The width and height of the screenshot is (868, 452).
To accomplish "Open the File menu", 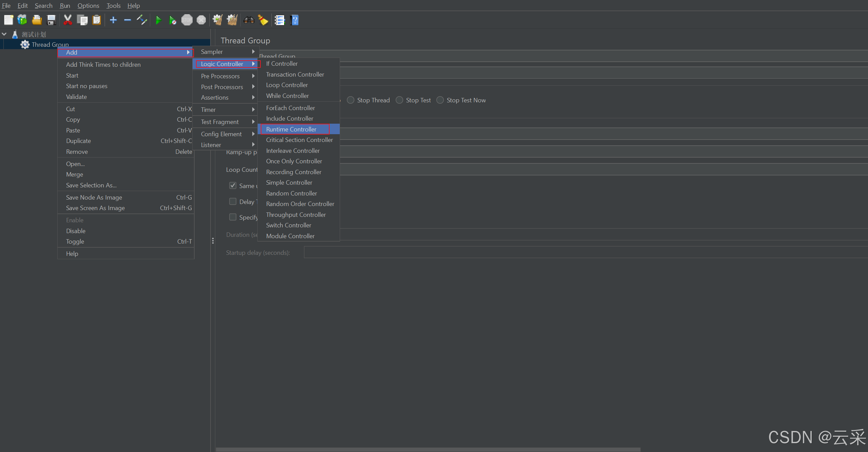I will tap(6, 5).
